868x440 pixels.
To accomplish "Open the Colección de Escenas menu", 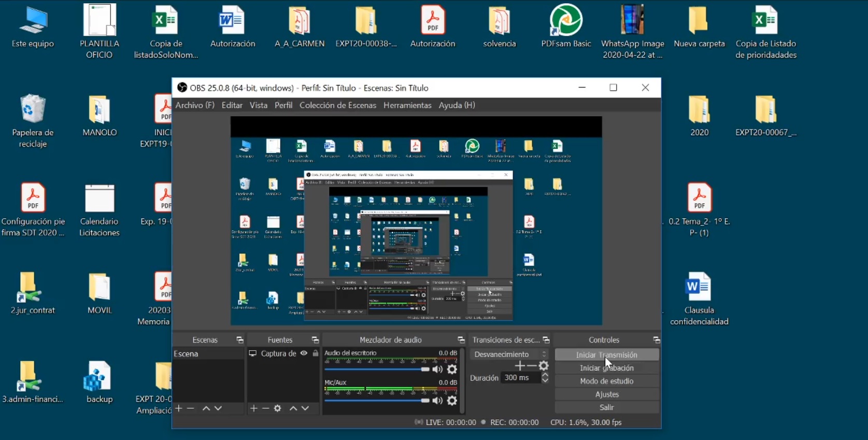I will pyautogui.click(x=337, y=105).
